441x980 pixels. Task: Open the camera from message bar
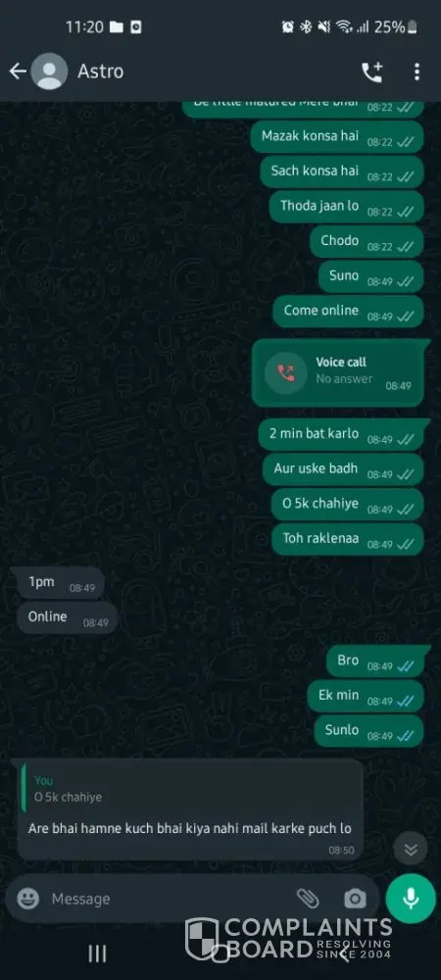355,899
